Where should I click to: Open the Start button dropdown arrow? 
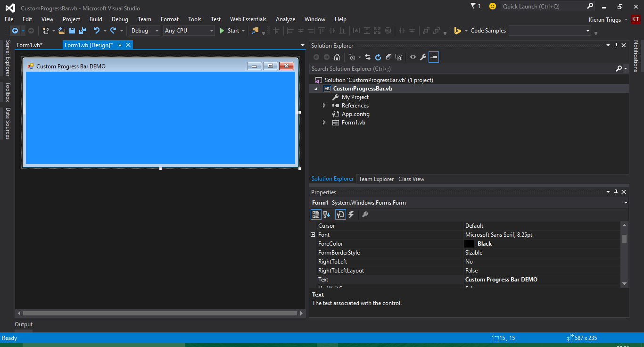pyautogui.click(x=243, y=31)
